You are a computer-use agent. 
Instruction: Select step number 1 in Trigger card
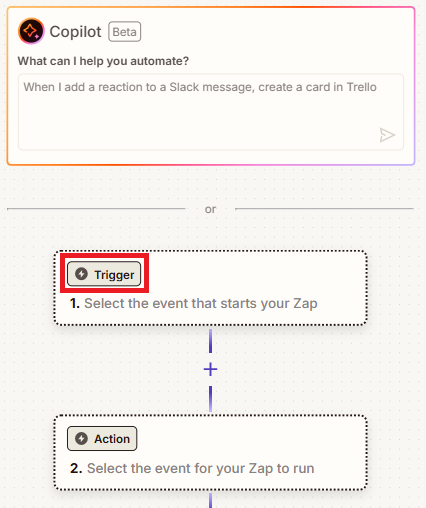(75, 303)
